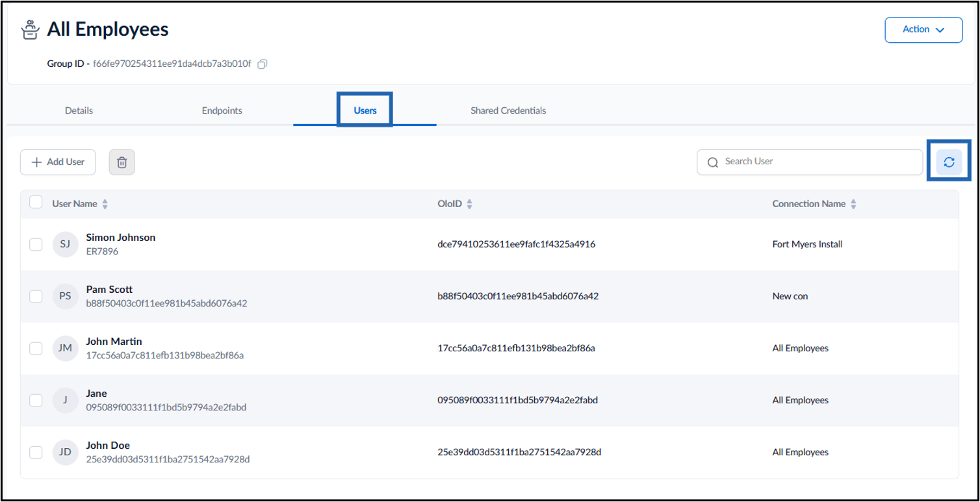This screenshot has width=980, height=502.
Task: Click the Group ID value f66fe970254311ee91da4dcb7a3b010f
Action: pos(172,64)
